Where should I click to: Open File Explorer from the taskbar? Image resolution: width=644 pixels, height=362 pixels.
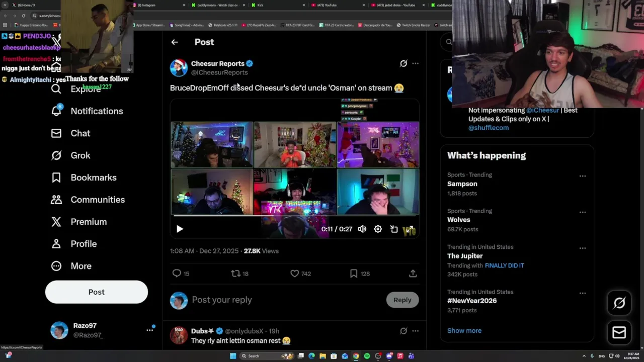coord(323,356)
